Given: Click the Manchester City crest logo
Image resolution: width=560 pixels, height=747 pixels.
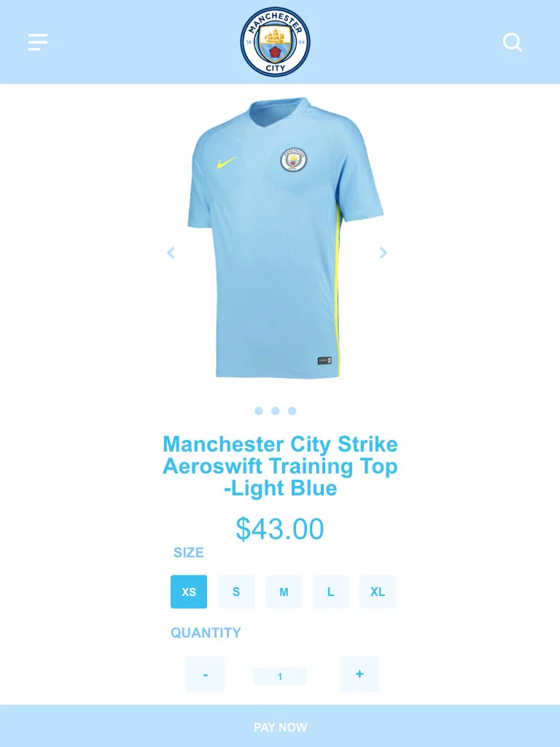Looking at the screenshot, I should point(275,42).
